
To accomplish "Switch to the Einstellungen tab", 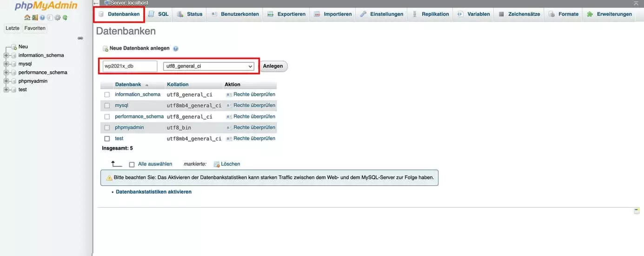I will click(x=382, y=14).
